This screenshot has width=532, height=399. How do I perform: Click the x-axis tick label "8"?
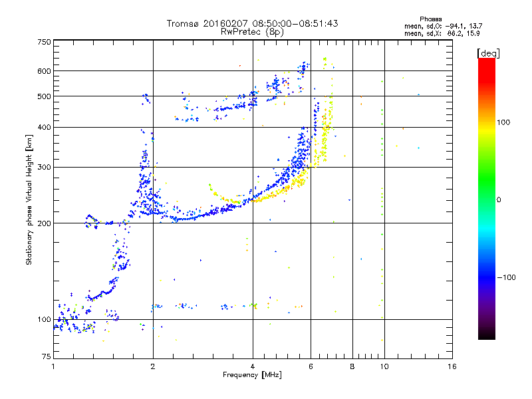click(x=352, y=366)
